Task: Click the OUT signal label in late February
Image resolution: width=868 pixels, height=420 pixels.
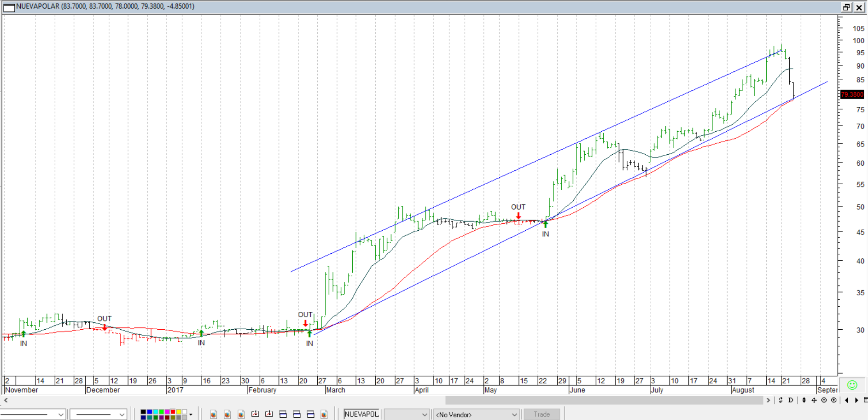Action: tap(305, 315)
